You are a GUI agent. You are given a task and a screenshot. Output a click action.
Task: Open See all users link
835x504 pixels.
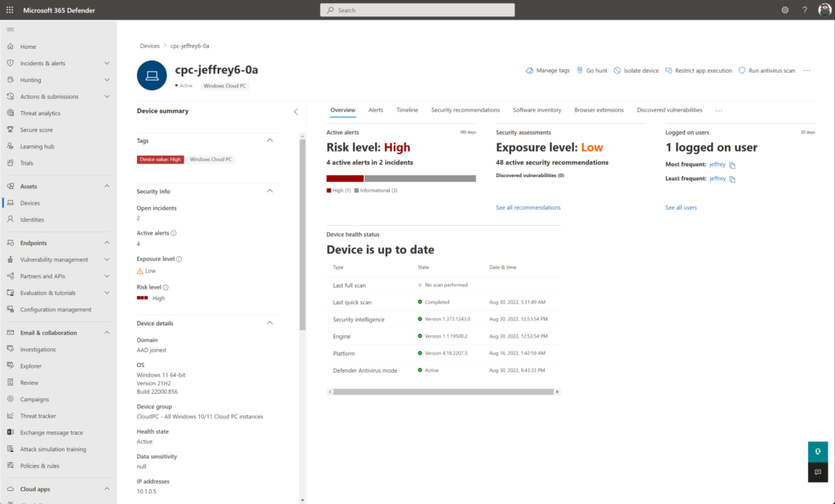coord(681,208)
